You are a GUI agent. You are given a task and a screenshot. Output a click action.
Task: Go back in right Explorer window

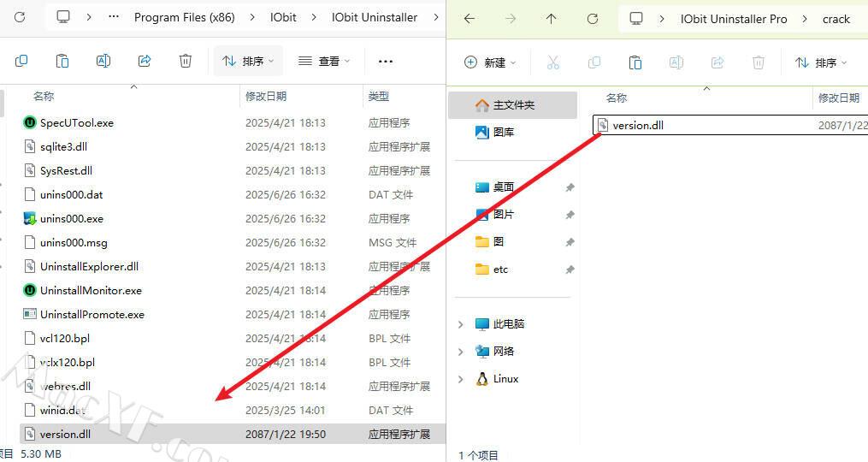coord(469,19)
